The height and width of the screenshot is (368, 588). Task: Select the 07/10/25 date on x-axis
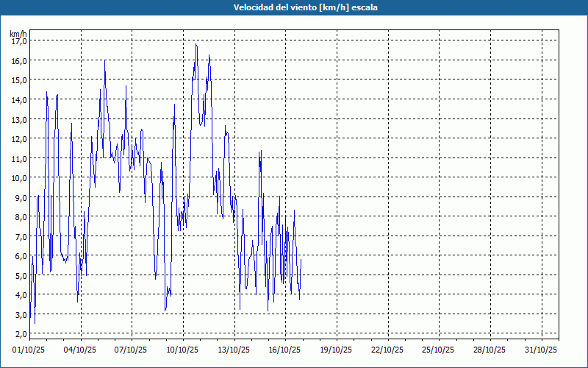click(131, 350)
